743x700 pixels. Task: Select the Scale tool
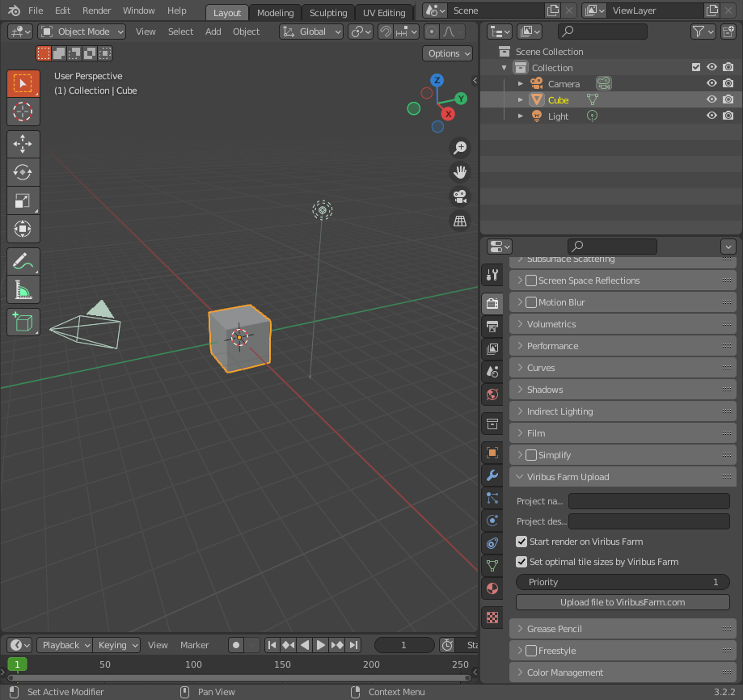coord(23,200)
